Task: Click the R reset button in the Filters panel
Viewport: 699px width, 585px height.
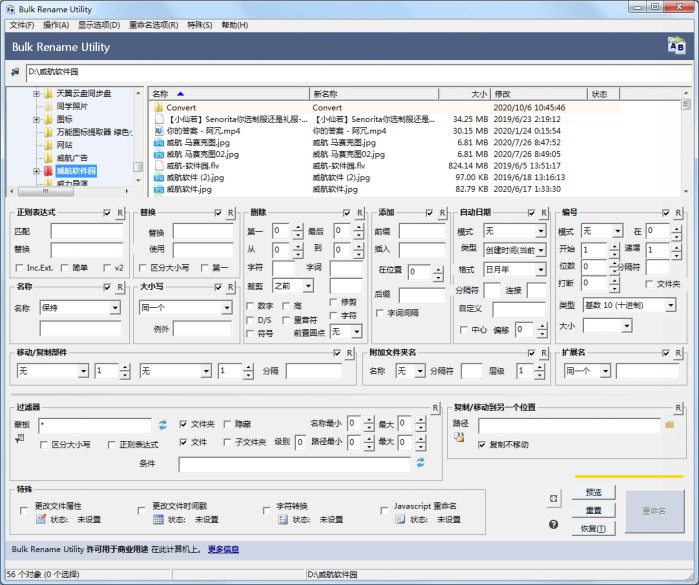Action: coord(435,408)
